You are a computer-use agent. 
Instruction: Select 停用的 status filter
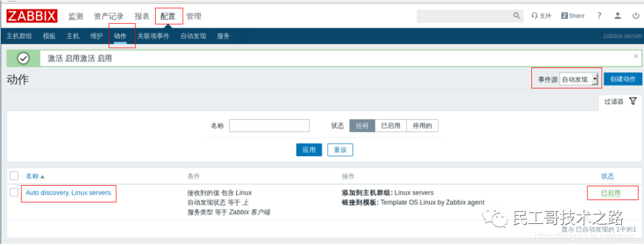point(422,126)
